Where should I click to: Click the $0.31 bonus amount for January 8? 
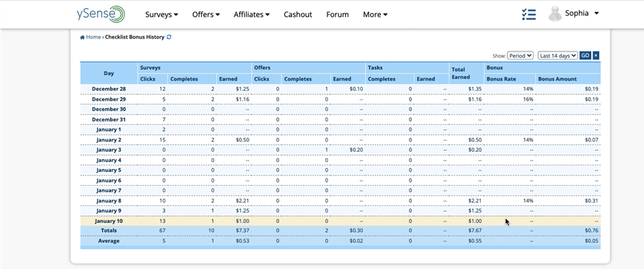pyautogui.click(x=591, y=201)
